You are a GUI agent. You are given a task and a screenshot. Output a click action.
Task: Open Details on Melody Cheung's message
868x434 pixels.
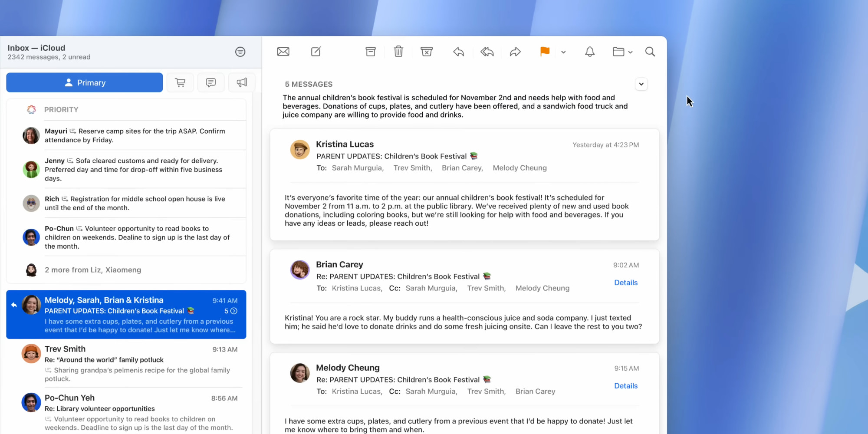[x=626, y=385]
